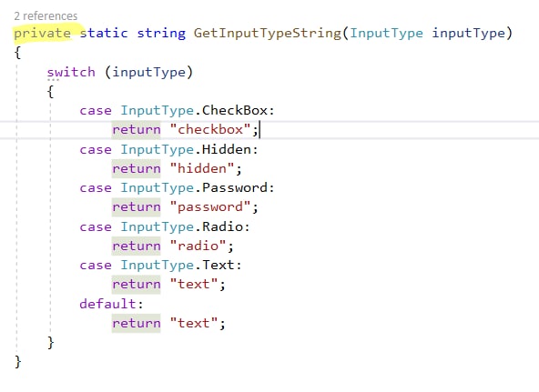Image resolution: width=539 pixels, height=392 pixels.
Task: Click 'CheckBox' in case InputType.CheckBox
Action: pyautogui.click(x=235, y=111)
